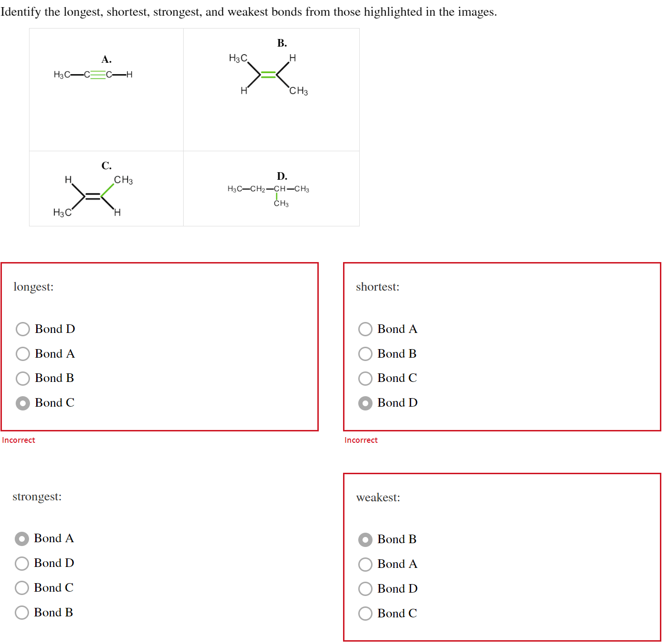Select Bond B as the longest bond

click(22, 378)
